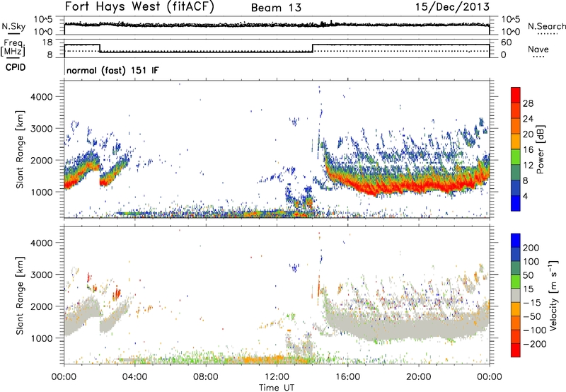Click the light green power segment between 12 and 16
Image resolution: width=566 pixels, height=392 pixels.
coord(516,156)
